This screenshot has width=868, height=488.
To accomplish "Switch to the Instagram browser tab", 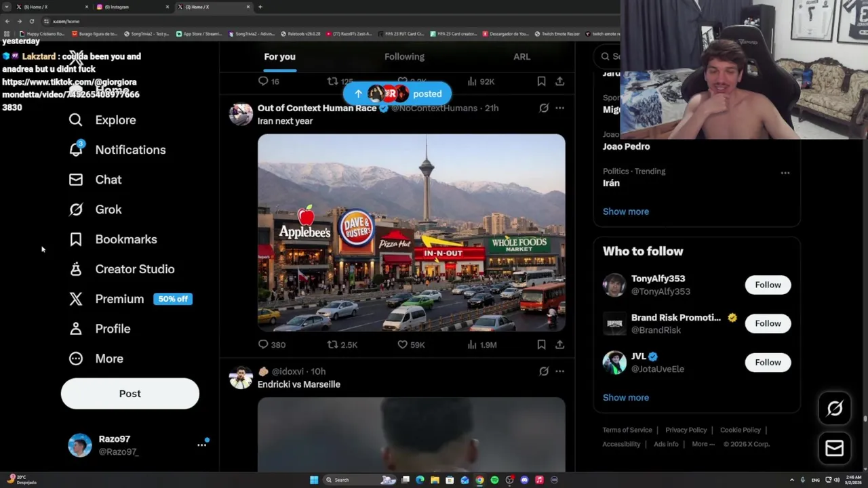I will (x=133, y=7).
